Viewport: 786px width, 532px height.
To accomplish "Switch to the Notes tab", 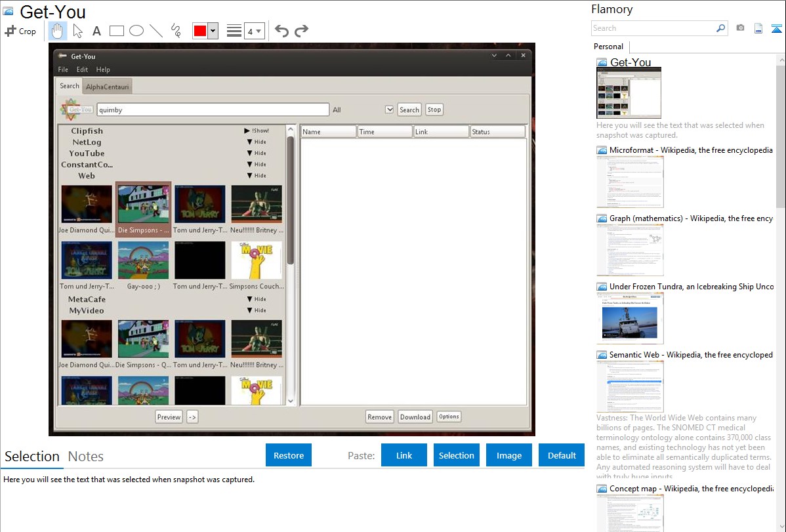I will [x=86, y=457].
